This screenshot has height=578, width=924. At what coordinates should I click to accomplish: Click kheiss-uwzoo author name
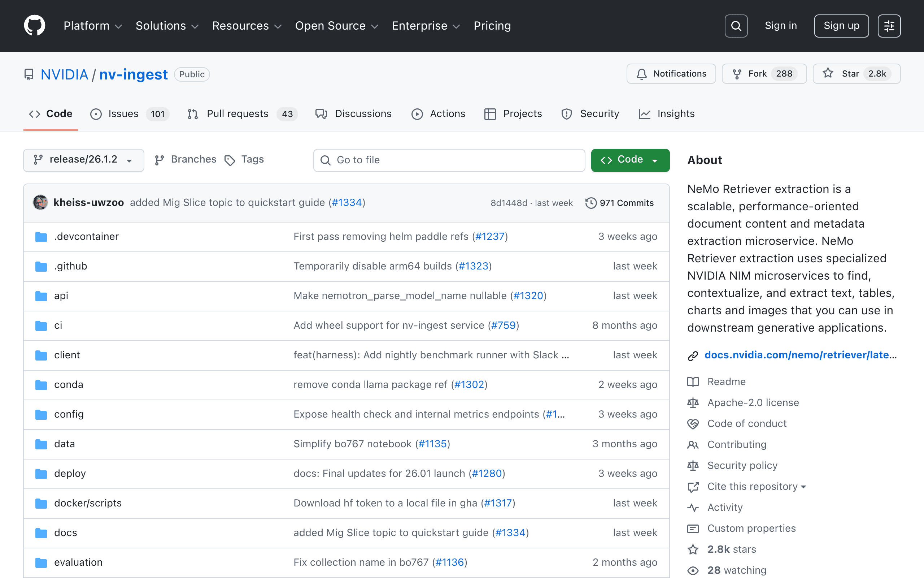tap(88, 203)
